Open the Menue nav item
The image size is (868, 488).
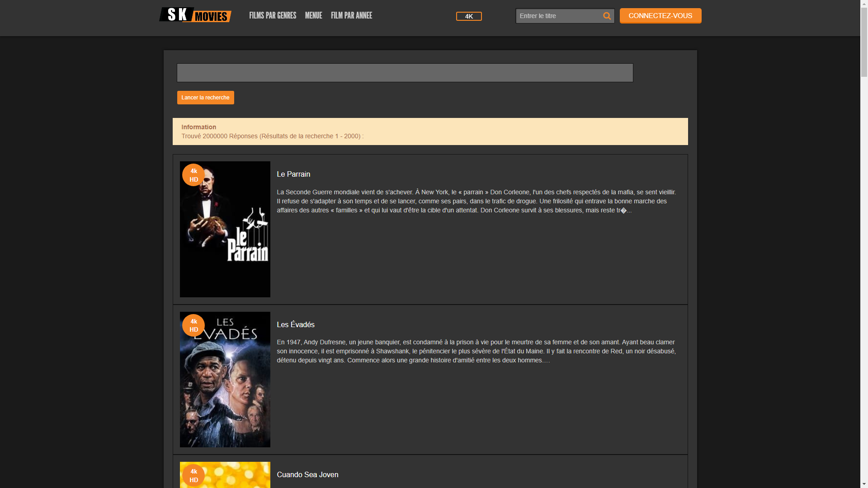coord(313,16)
